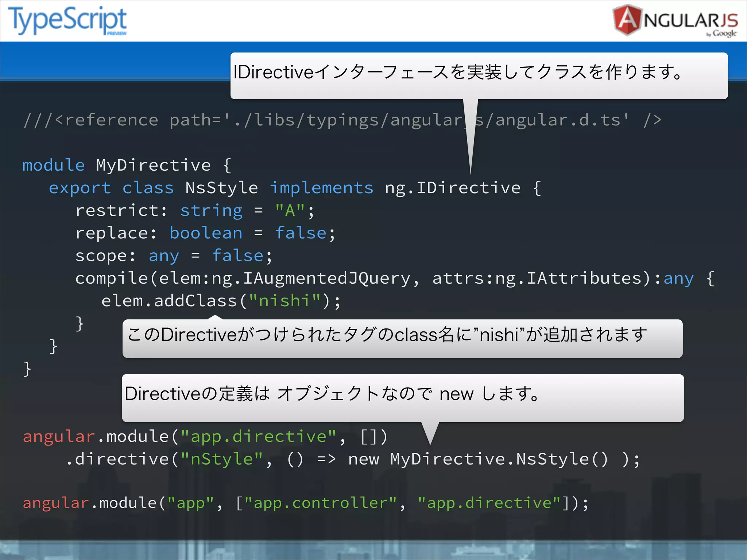Click the "implements" keyword
Viewport: 747px width, 560px height.
[x=321, y=188]
